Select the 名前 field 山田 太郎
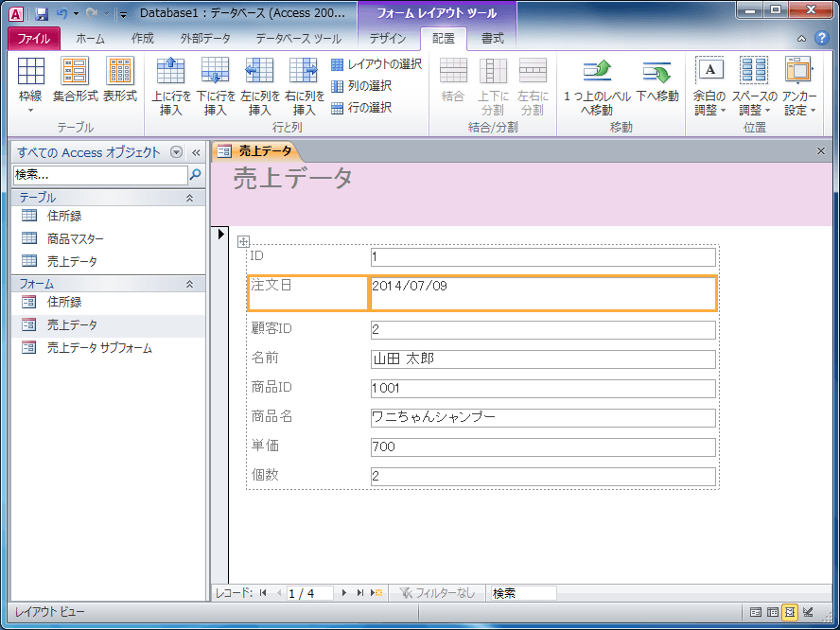The image size is (840, 630). coord(543,359)
